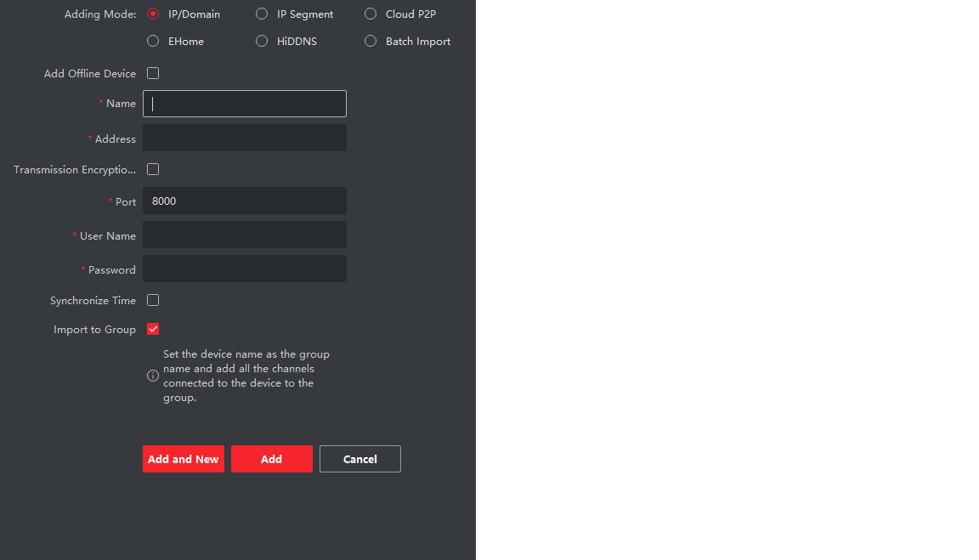
Task: Select the EHome adding mode
Action: tap(153, 41)
